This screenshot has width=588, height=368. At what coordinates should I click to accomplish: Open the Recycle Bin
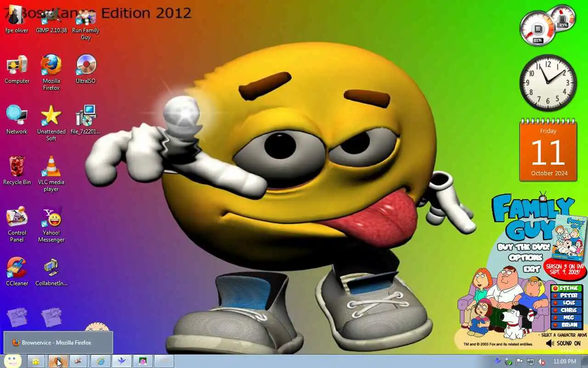pos(17,171)
